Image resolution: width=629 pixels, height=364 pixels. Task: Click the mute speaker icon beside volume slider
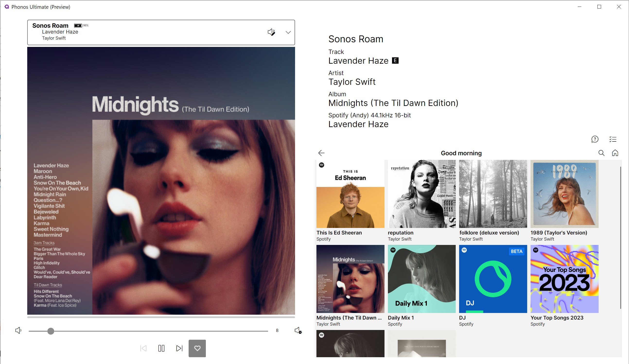(18, 330)
